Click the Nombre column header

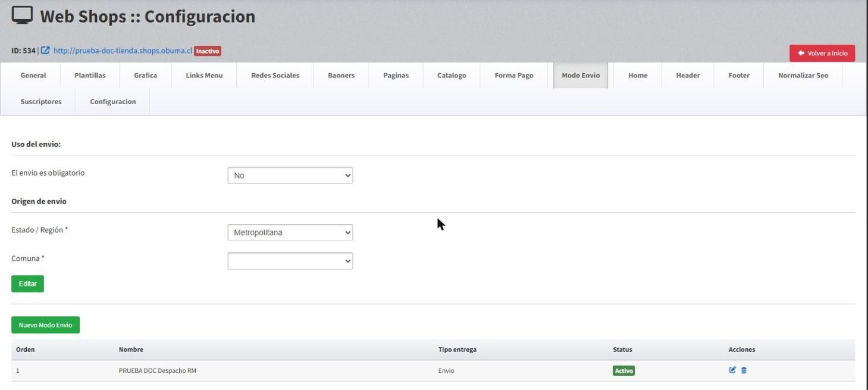pyautogui.click(x=131, y=350)
